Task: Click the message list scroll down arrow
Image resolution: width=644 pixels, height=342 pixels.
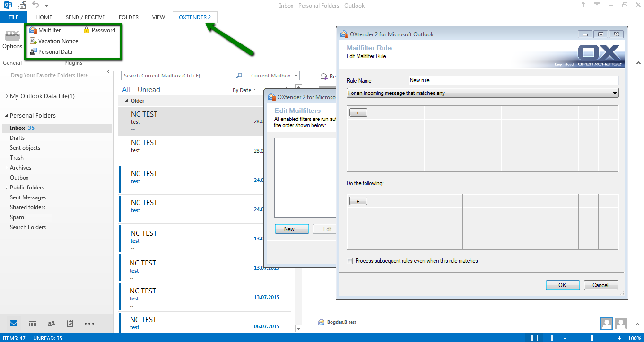Action: (x=298, y=329)
